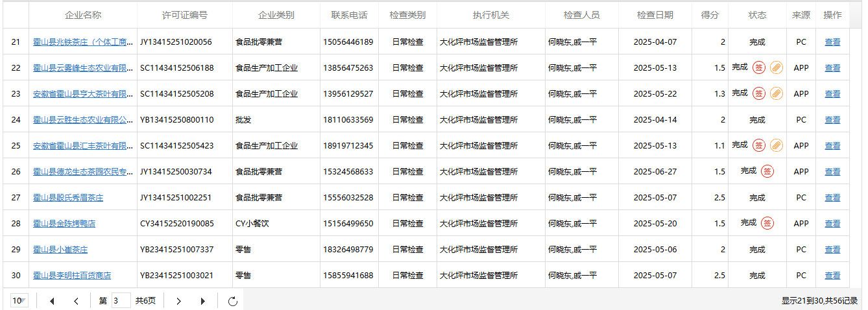Click the 企业名称 column header

[x=83, y=15]
